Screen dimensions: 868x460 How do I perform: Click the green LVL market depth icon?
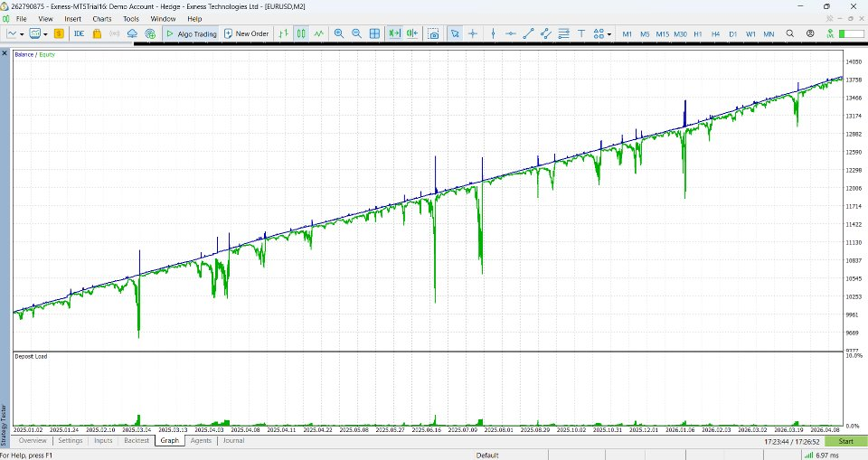click(830, 33)
